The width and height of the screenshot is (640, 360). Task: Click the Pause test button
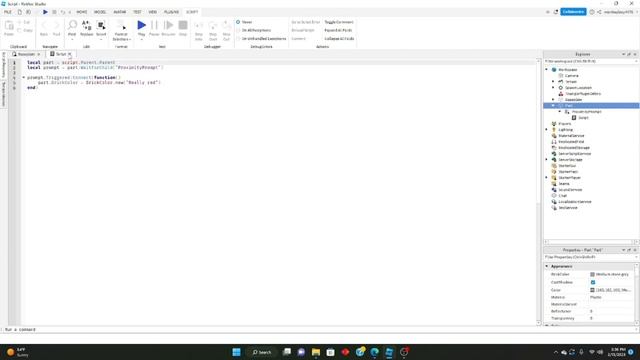[x=154, y=25]
